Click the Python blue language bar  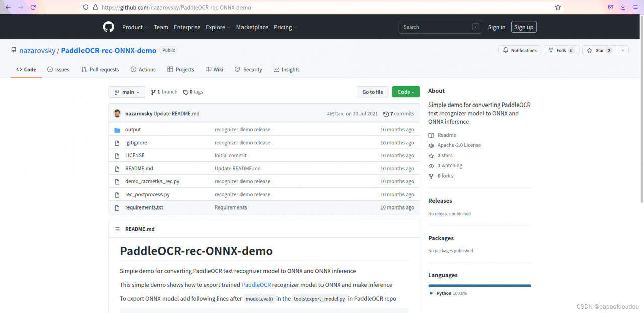[x=479, y=286]
